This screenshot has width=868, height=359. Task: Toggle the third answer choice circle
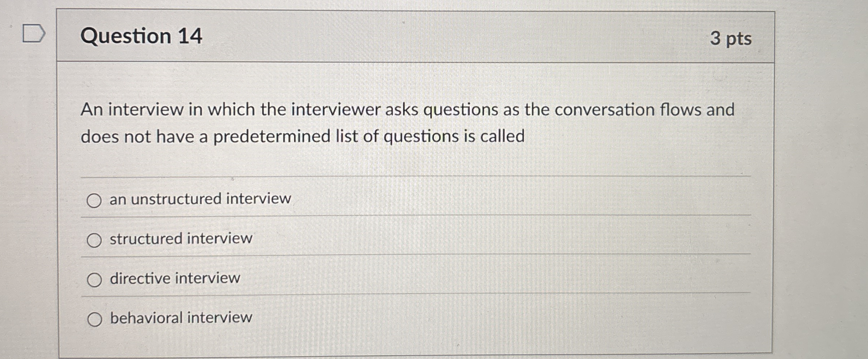coord(94,279)
